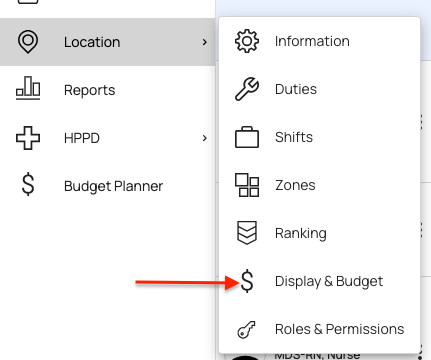Screen dimensions: 431x360
Task: Open Roles & Permissions
Action: pyautogui.click(x=319, y=329)
